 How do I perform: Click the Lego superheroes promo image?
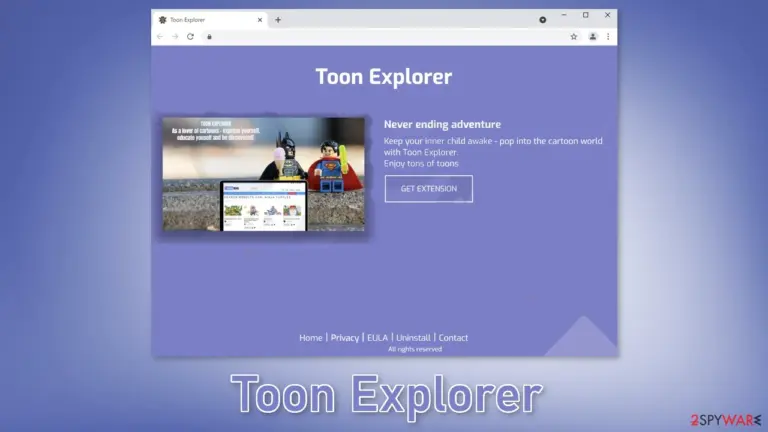pyautogui.click(x=264, y=174)
